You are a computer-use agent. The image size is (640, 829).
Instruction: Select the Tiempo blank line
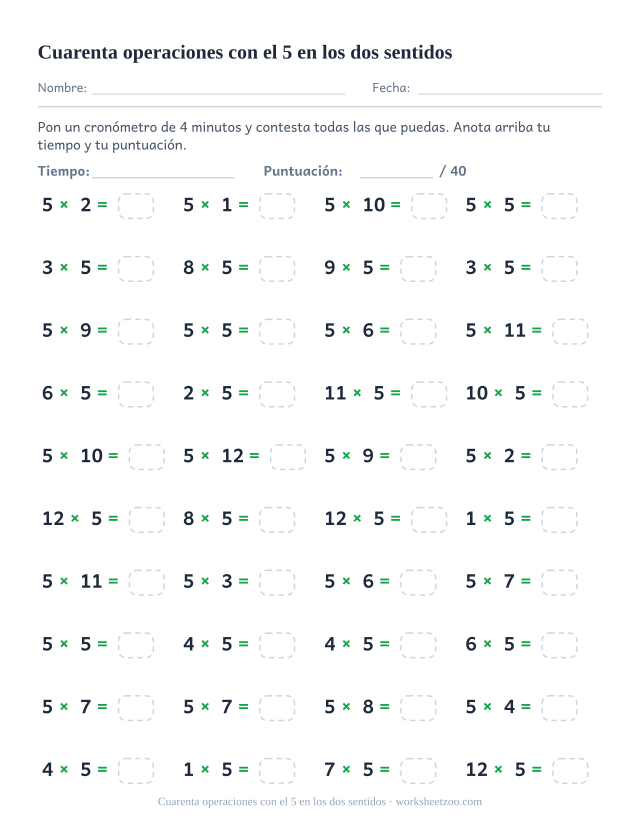click(x=163, y=177)
